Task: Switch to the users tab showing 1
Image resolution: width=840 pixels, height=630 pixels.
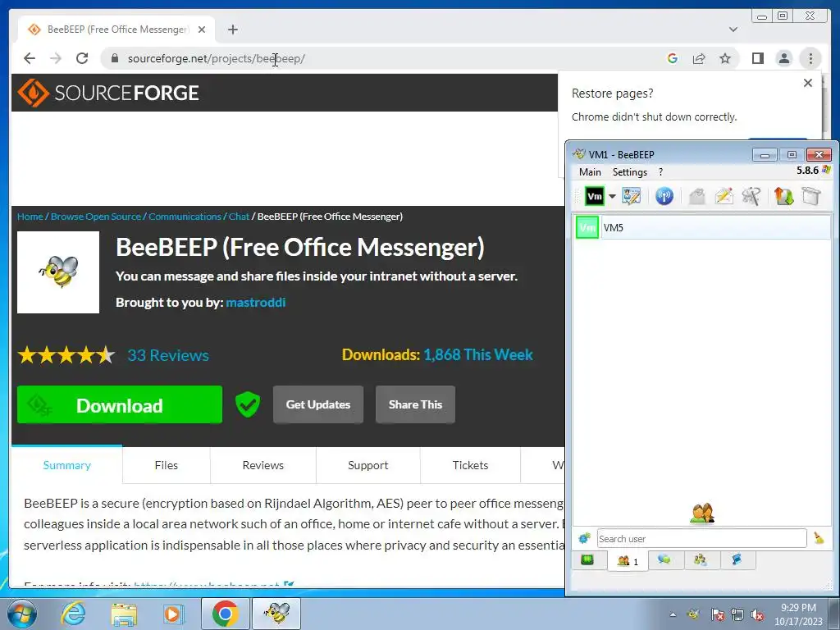Action: point(628,561)
